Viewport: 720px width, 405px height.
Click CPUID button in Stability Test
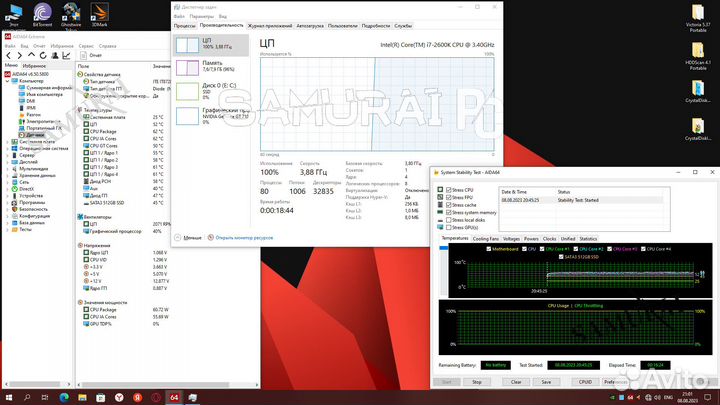coord(585,382)
